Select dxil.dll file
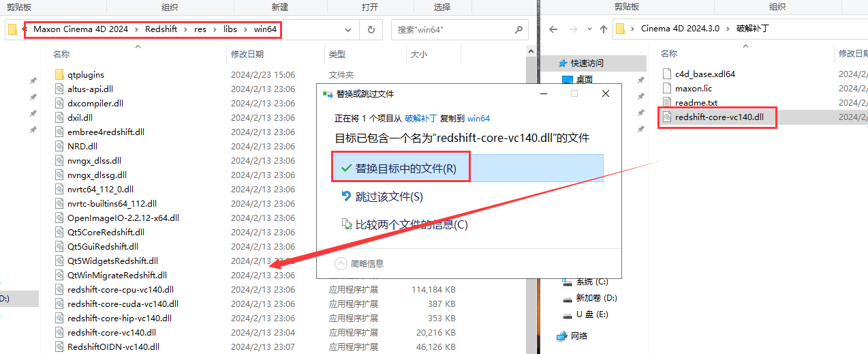 coord(80,118)
